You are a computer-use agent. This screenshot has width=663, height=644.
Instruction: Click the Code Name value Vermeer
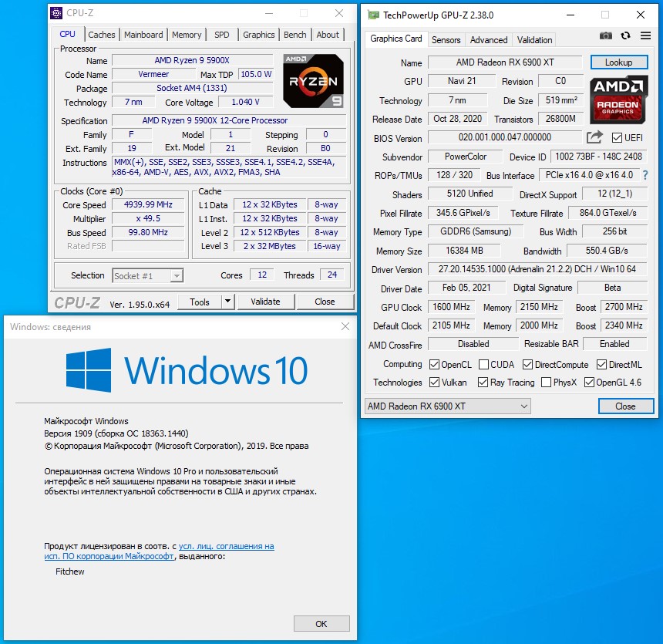pos(153,74)
